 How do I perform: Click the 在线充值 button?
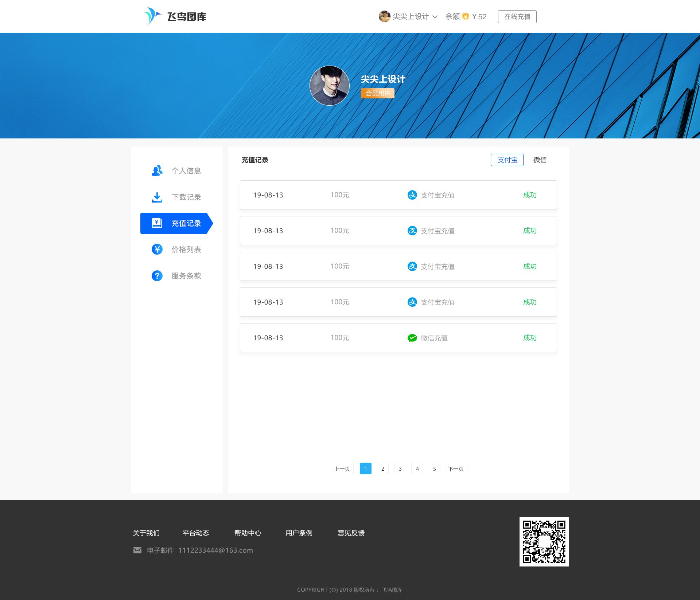click(x=517, y=17)
